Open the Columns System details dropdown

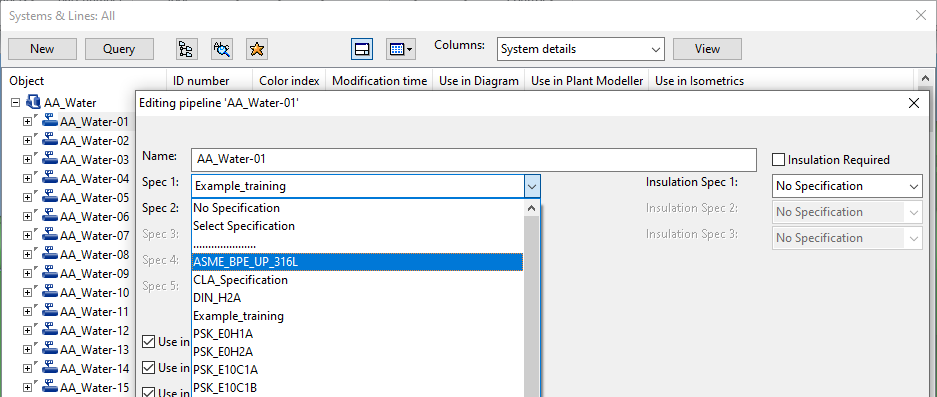pos(580,49)
